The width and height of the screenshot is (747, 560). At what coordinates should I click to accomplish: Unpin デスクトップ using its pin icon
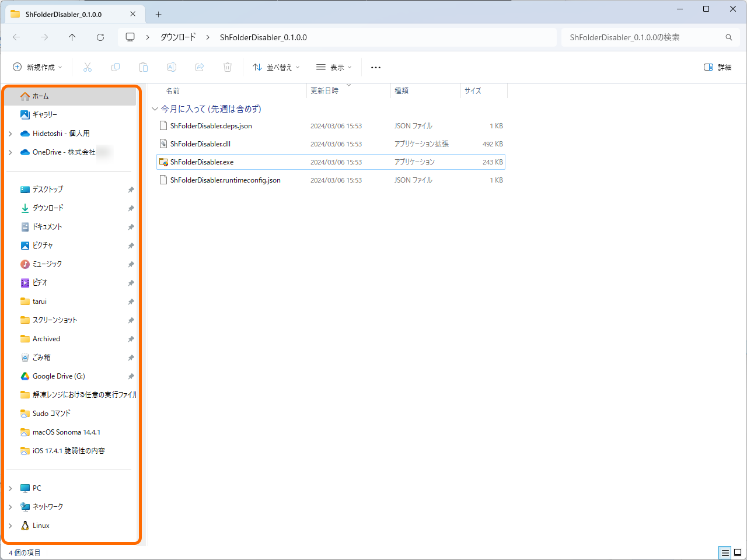point(131,190)
